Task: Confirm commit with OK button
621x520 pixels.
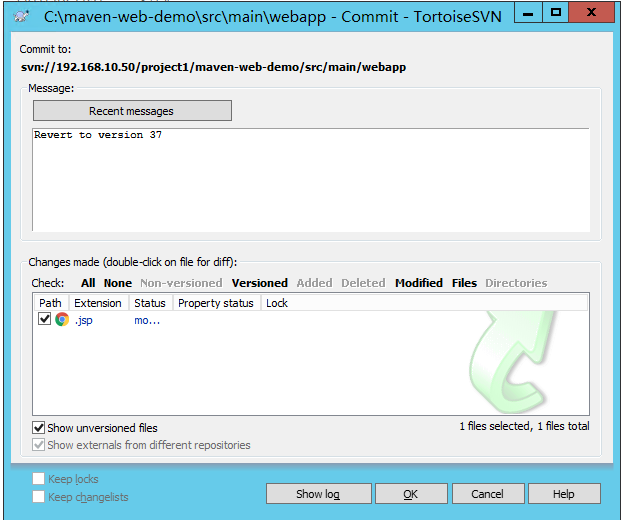Action: pos(411,493)
